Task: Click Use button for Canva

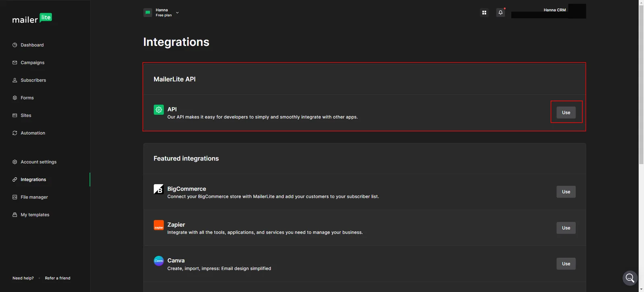Action: [566, 264]
